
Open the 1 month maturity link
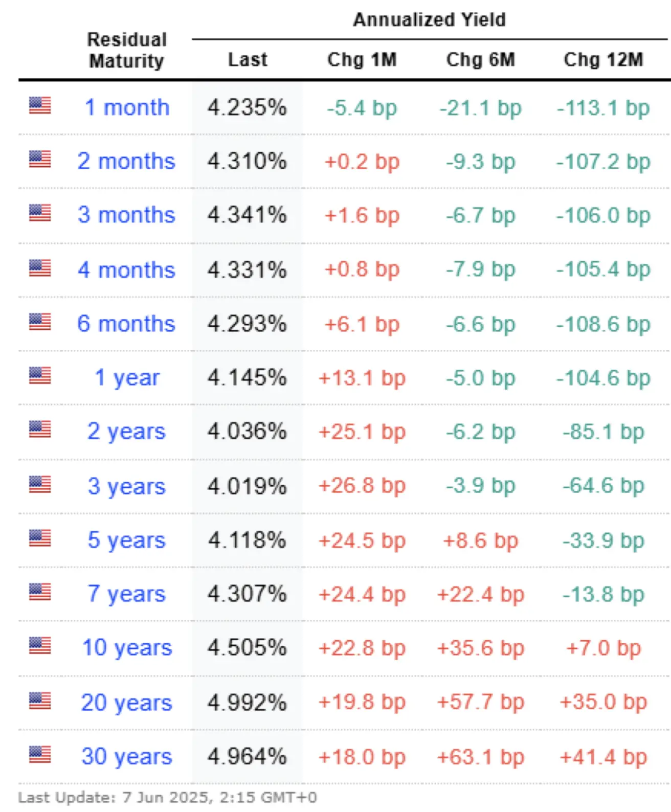(x=127, y=107)
